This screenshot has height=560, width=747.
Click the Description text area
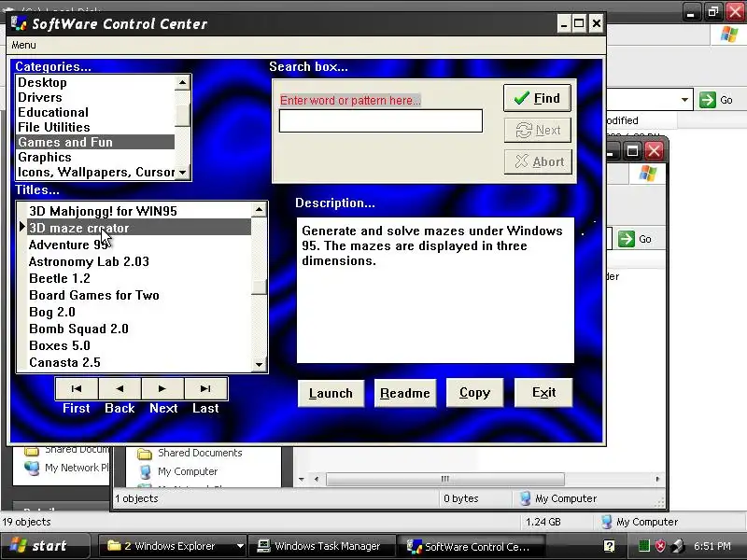(x=435, y=290)
